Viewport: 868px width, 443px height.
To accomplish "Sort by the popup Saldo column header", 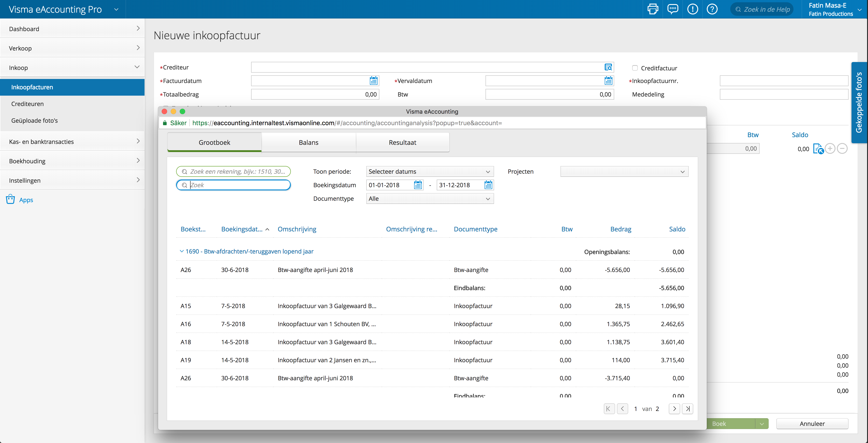I will [x=677, y=229].
